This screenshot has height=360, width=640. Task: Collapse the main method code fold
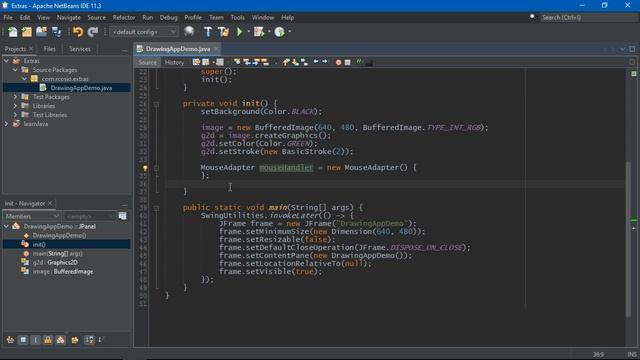(156, 208)
